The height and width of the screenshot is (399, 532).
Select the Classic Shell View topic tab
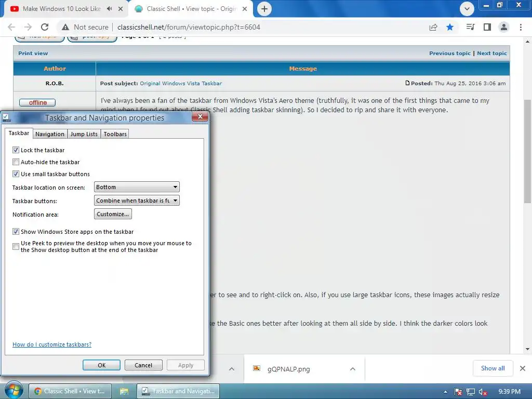click(191, 9)
